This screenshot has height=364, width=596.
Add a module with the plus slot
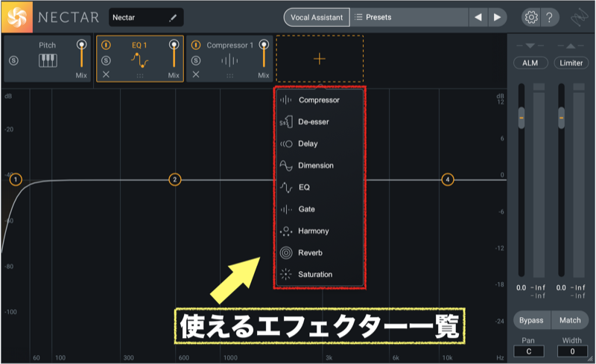coord(320,59)
